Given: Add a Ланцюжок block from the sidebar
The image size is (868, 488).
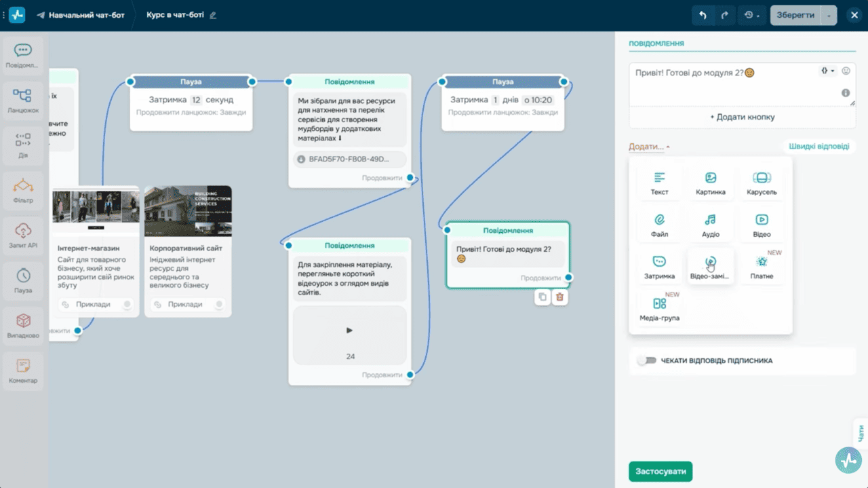Looking at the screenshot, I should tap(23, 100).
